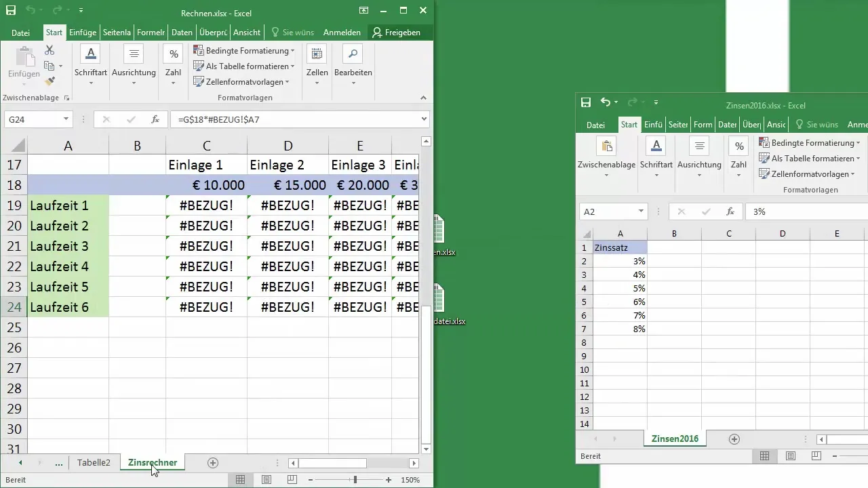This screenshot has width=868, height=488.
Task: Switch Rechnen window to Page Break preview
Action: click(x=292, y=480)
